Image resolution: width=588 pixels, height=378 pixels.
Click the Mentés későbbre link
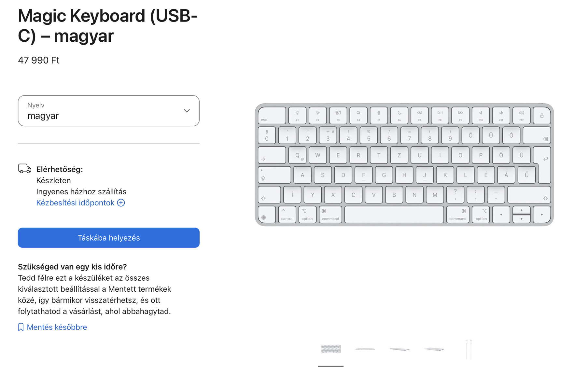(x=57, y=327)
